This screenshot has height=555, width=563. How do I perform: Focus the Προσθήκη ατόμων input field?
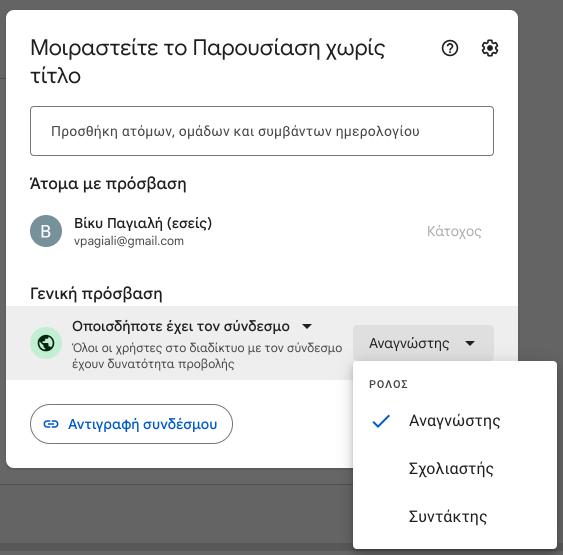[262, 131]
